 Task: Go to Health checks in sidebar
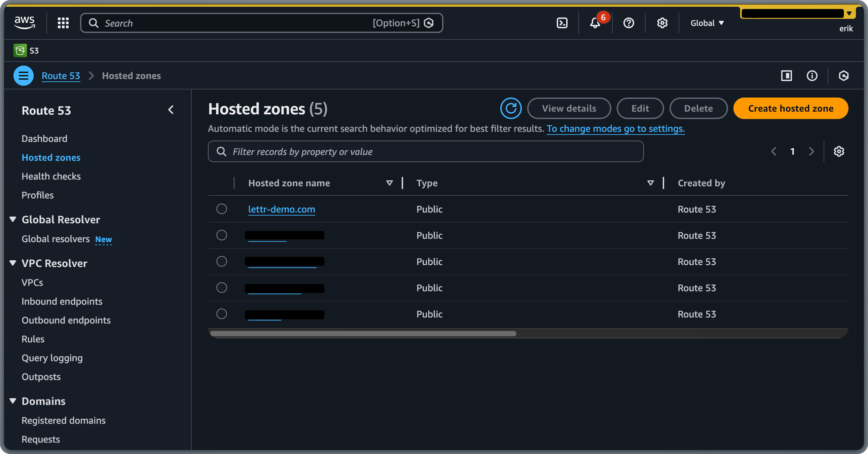[x=51, y=176]
